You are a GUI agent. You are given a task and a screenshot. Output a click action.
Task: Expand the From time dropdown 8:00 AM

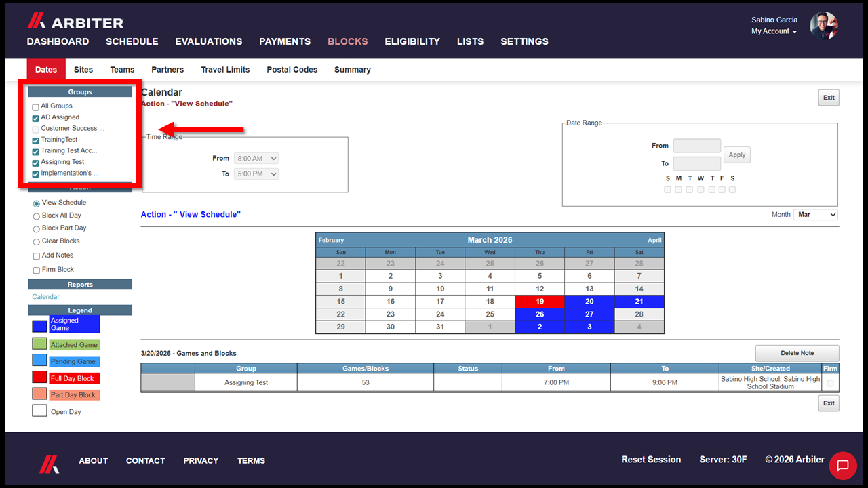point(256,159)
